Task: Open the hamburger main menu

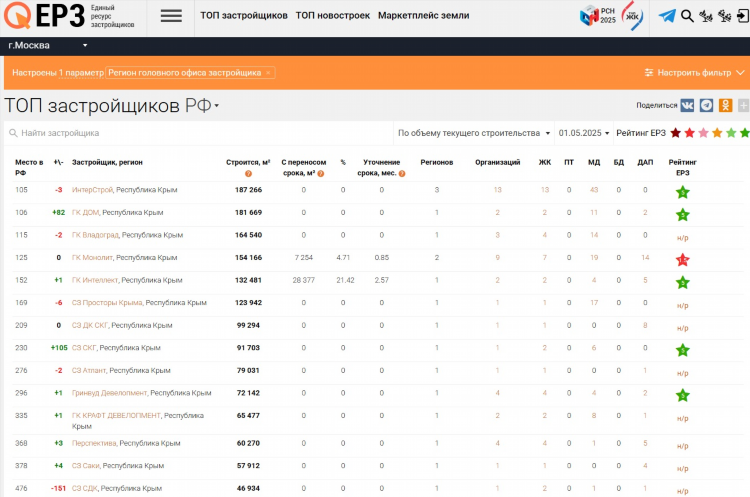Action: (x=171, y=16)
